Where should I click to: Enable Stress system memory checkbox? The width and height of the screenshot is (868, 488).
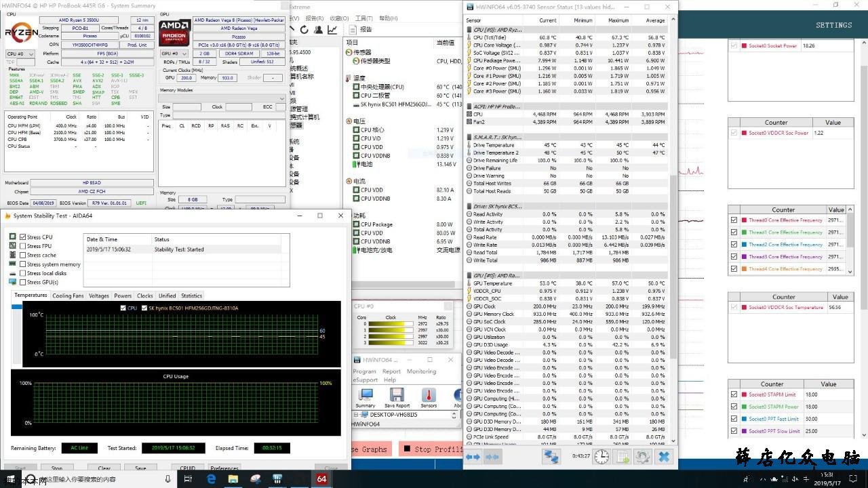[x=23, y=264]
